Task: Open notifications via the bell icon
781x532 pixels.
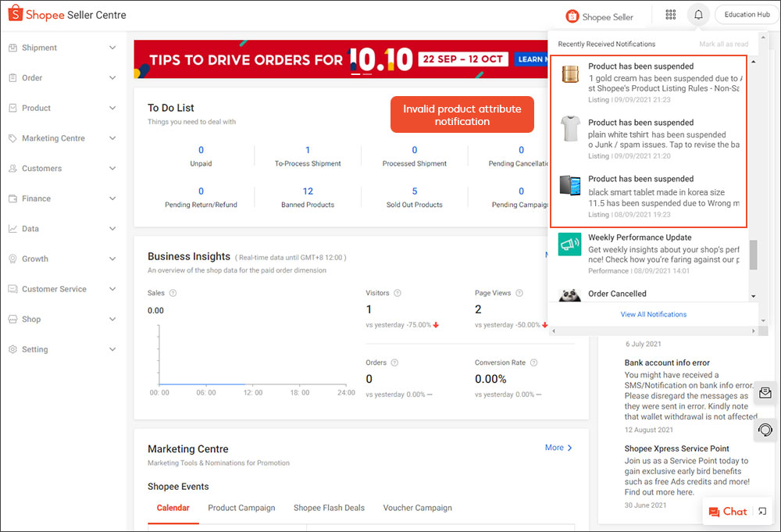Action: tap(698, 14)
